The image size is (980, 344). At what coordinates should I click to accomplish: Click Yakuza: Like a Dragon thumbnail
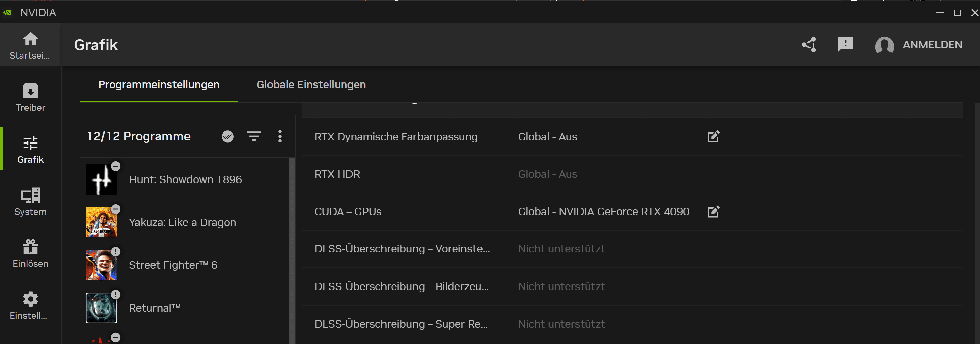(x=101, y=222)
